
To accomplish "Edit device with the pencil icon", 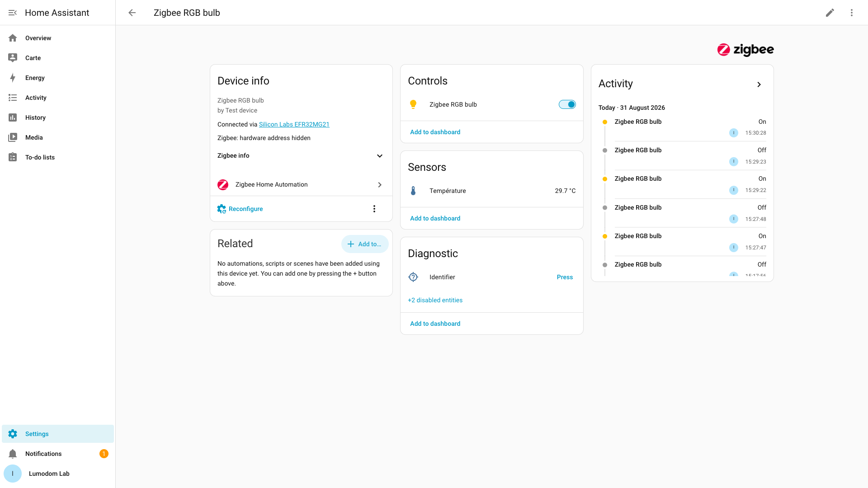I will tap(830, 13).
